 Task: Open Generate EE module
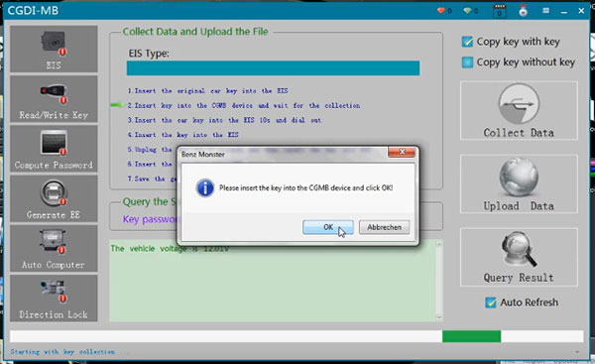[x=54, y=198]
